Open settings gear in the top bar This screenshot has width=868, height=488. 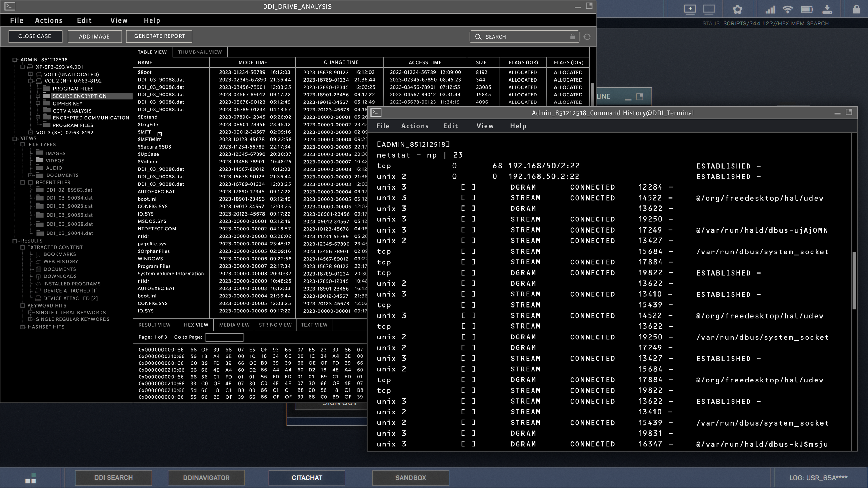click(737, 9)
